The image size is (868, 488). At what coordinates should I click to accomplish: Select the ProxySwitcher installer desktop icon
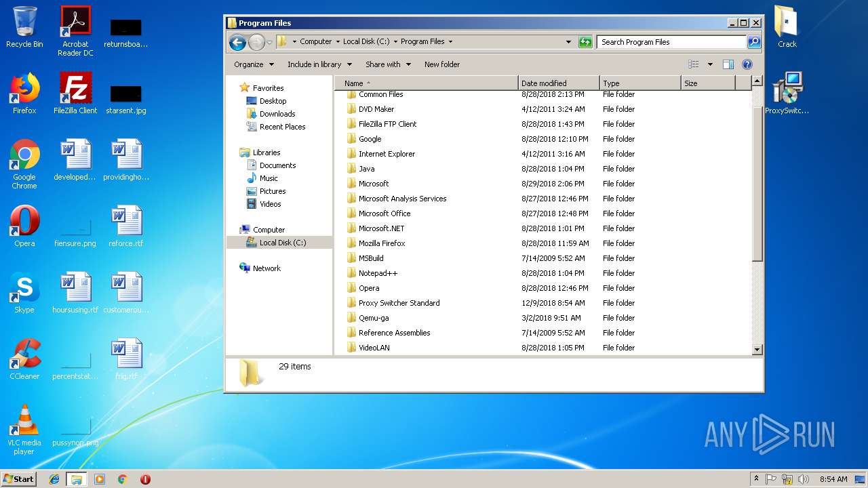click(x=787, y=94)
